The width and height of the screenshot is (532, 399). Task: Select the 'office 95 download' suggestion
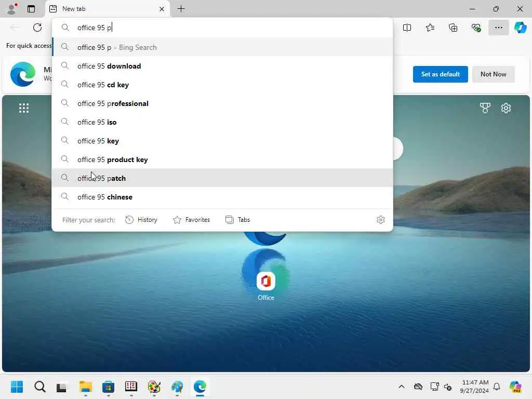[x=222, y=66]
